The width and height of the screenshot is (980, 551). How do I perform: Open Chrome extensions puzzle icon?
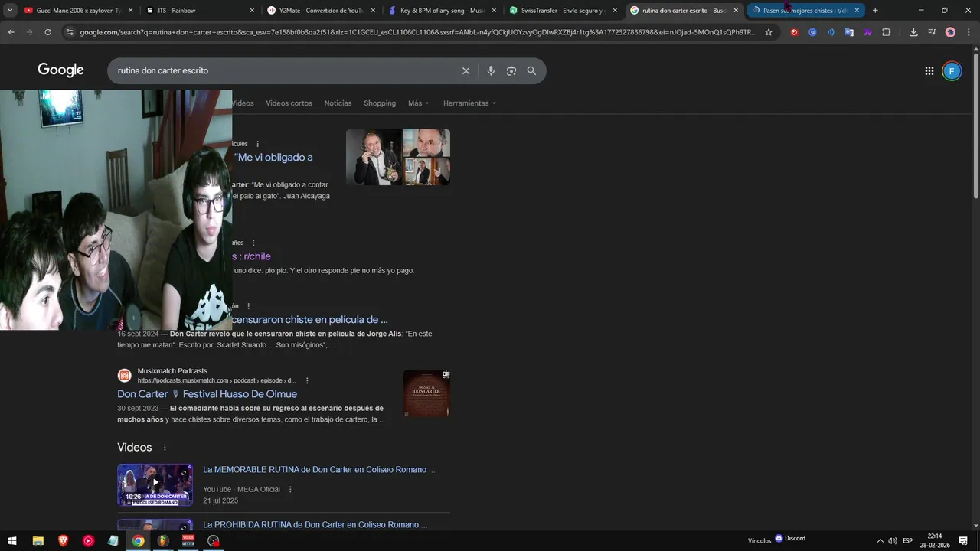tap(886, 32)
